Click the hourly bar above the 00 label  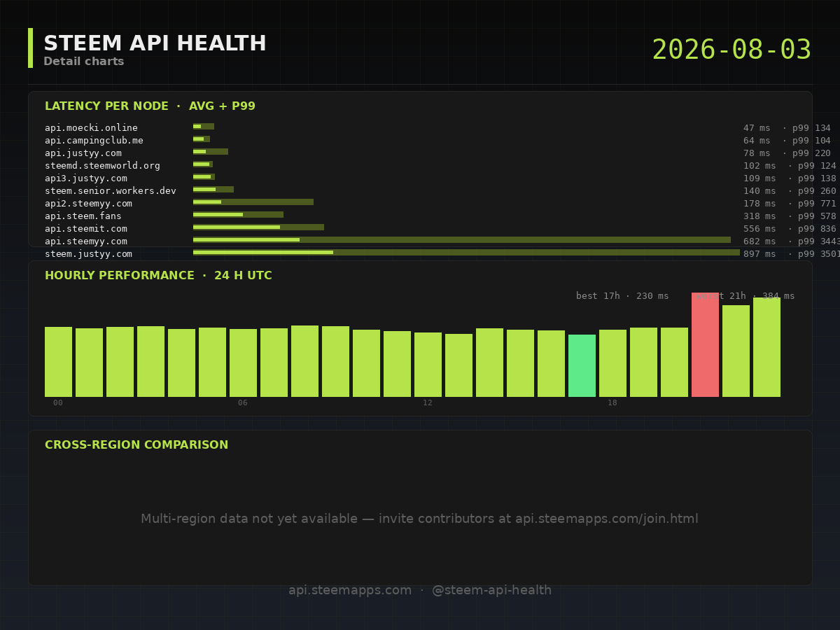58,362
